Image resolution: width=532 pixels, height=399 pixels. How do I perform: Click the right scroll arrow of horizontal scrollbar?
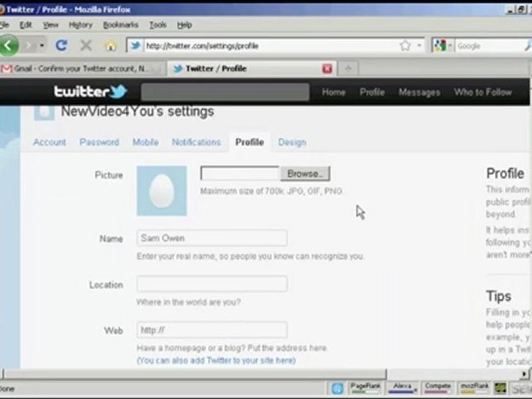525,374
